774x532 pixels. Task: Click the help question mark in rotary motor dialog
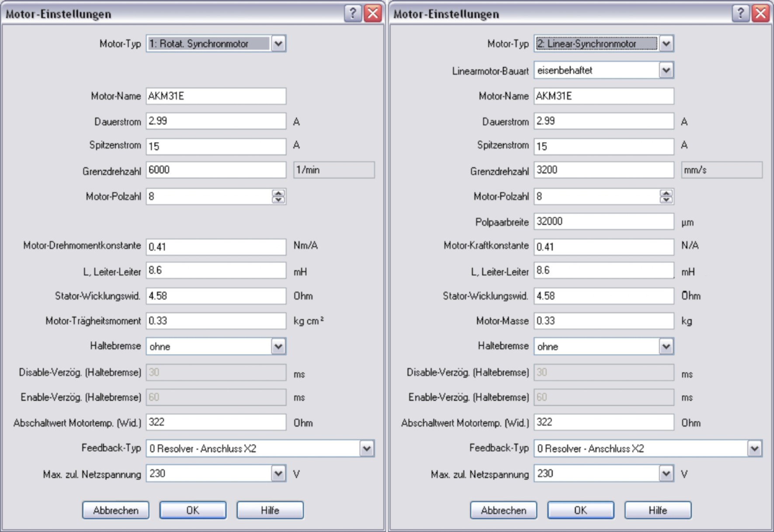point(352,14)
